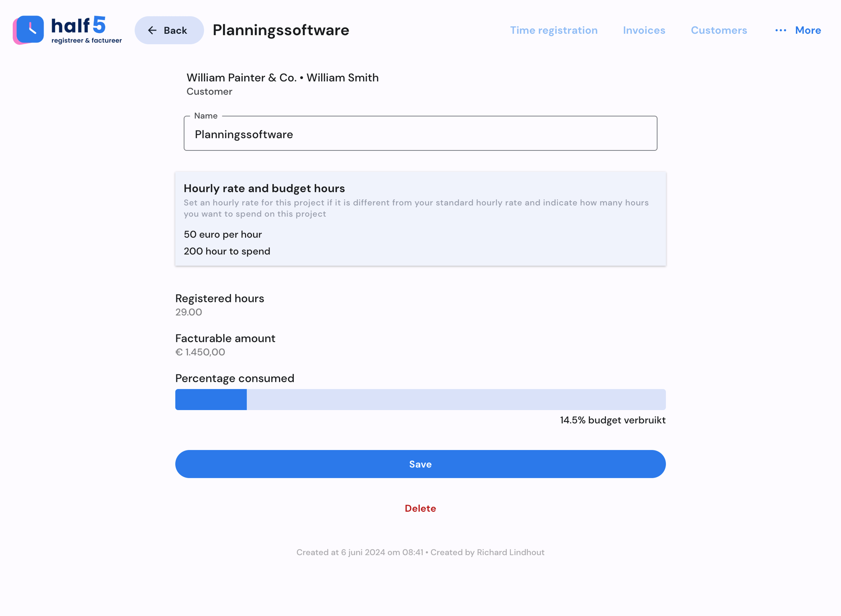Delete this project
This screenshot has width=841, height=616.
tap(420, 508)
